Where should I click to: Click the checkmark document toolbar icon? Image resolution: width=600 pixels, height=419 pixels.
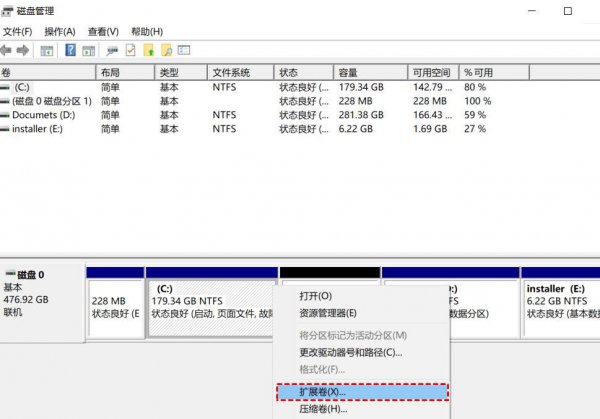click(x=130, y=50)
